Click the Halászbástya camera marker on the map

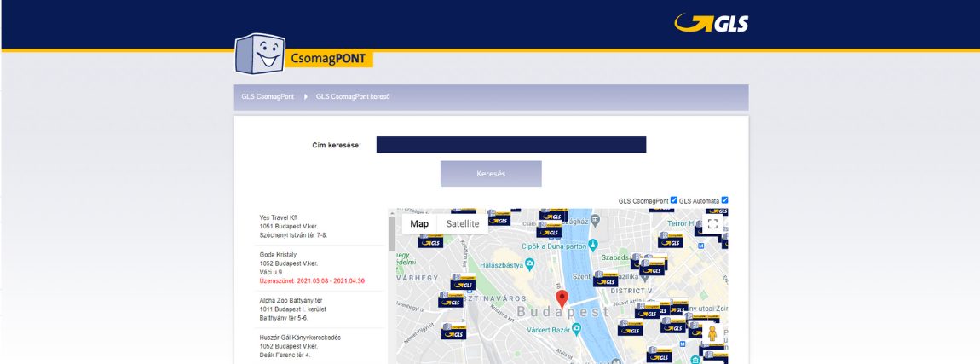click(x=528, y=264)
